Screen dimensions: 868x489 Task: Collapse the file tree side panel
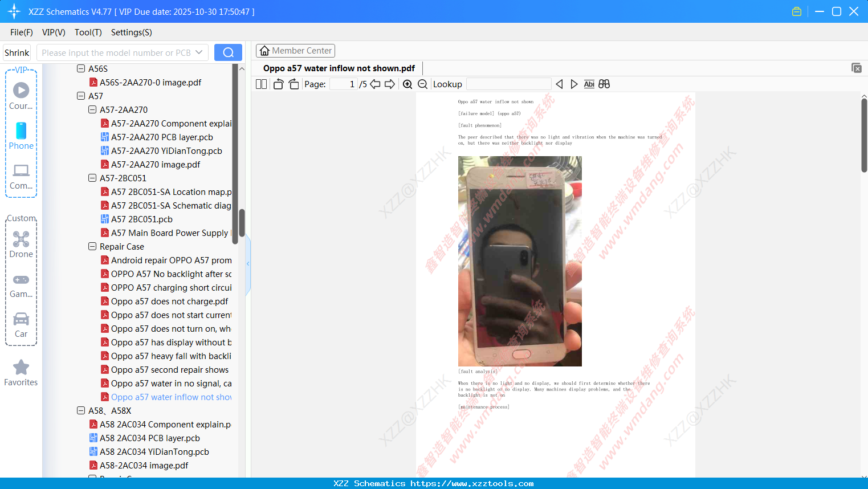(x=248, y=263)
